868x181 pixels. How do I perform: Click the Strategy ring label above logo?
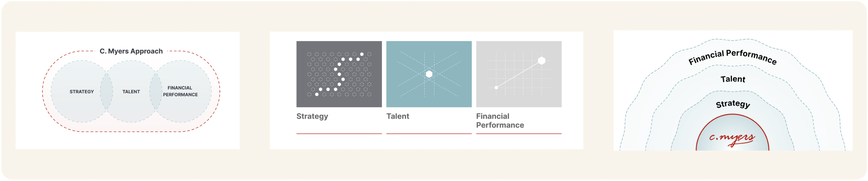(x=733, y=104)
